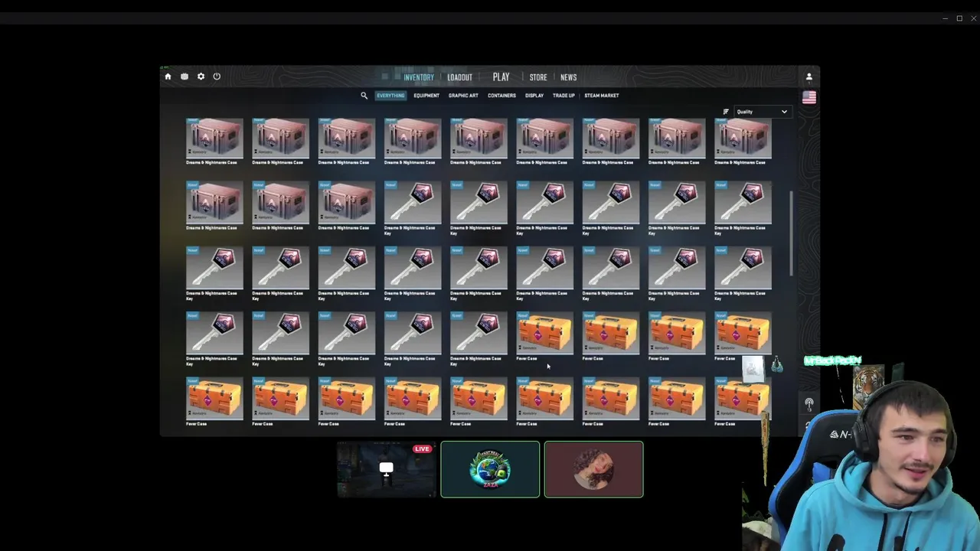
Task: Open the settings gear icon
Action: pos(201,77)
